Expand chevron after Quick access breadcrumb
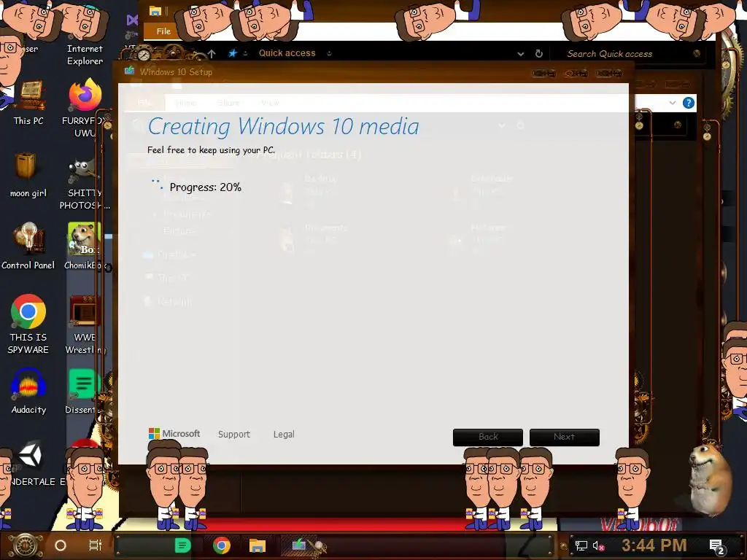Screen dimensions: 747x560 pyautogui.click(x=329, y=54)
